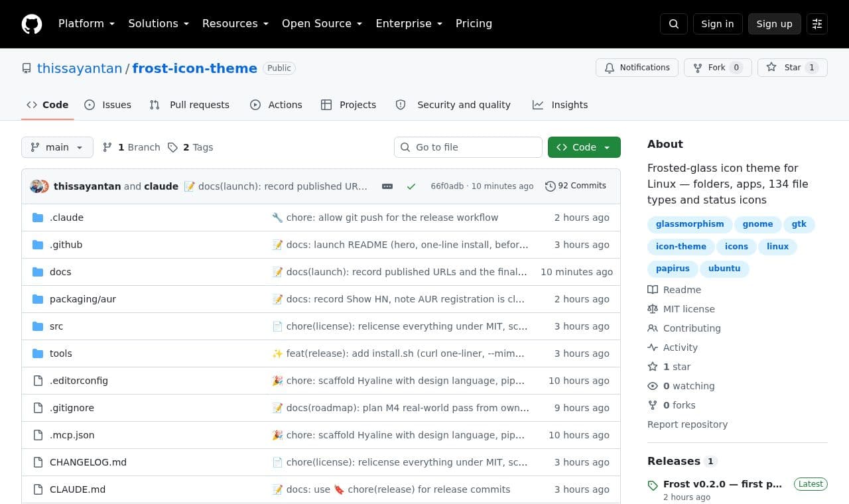The image size is (849, 504).
Task: Open the main branch selector dropdown
Action: point(57,147)
